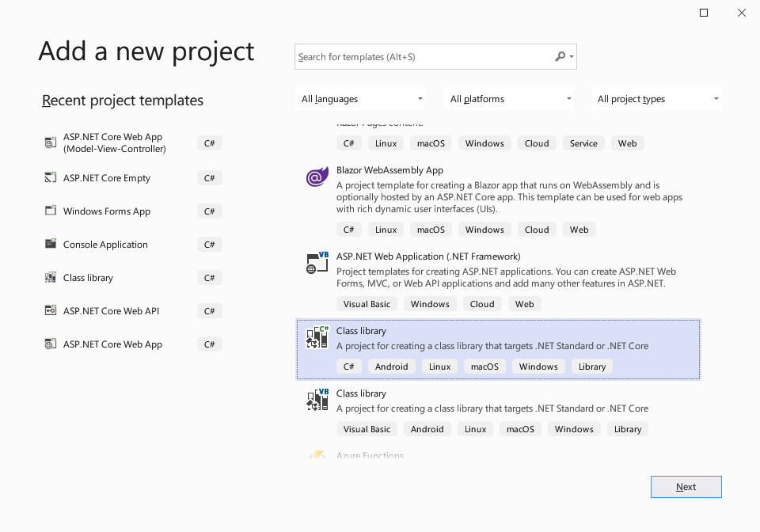This screenshot has height=532, width=760.
Task: Click the Web tag under Blazor WebAssembly App
Action: (x=579, y=229)
